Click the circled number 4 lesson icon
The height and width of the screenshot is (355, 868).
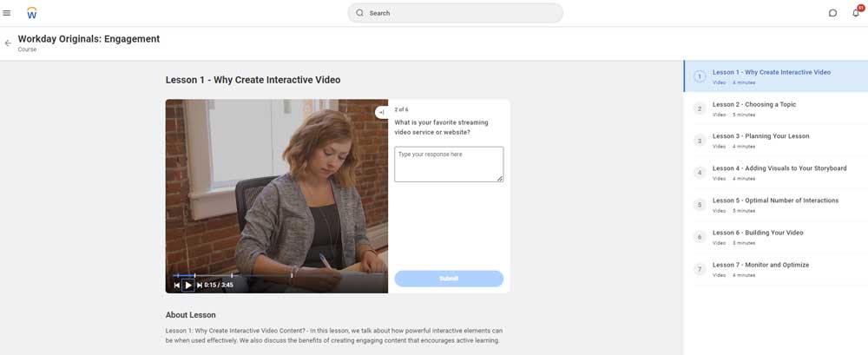coord(700,173)
